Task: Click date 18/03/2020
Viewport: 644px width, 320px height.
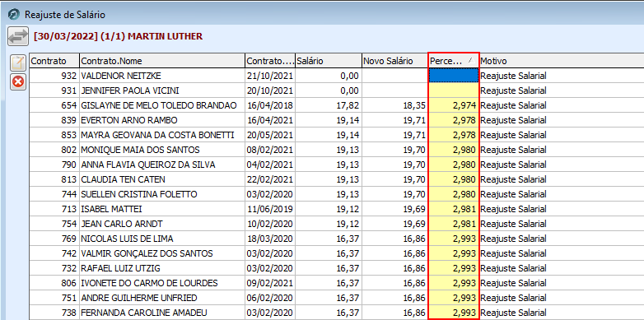Action: 270,239
